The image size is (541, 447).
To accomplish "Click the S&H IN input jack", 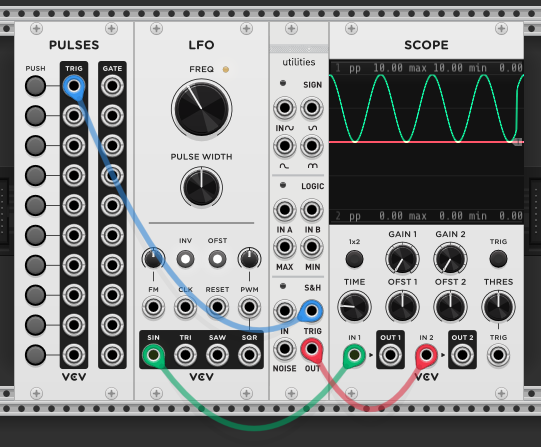I will 285,311.
